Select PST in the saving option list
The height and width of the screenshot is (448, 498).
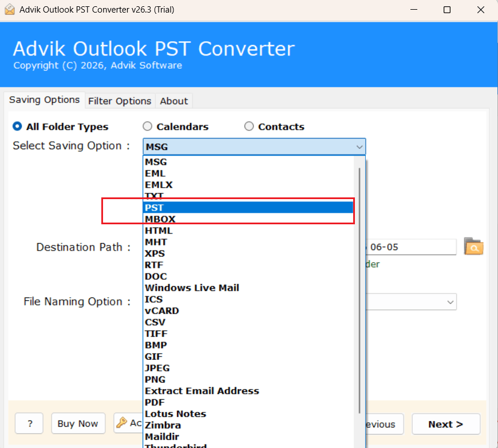pos(248,208)
